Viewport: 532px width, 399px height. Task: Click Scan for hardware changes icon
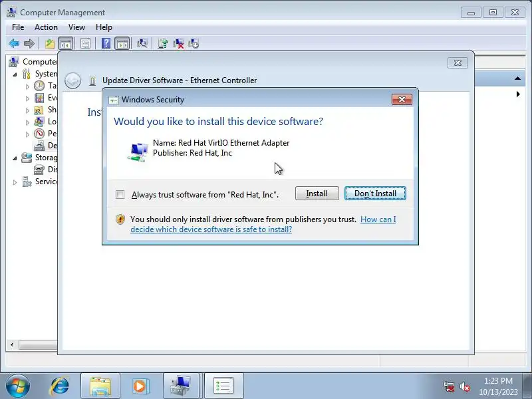tap(142, 43)
